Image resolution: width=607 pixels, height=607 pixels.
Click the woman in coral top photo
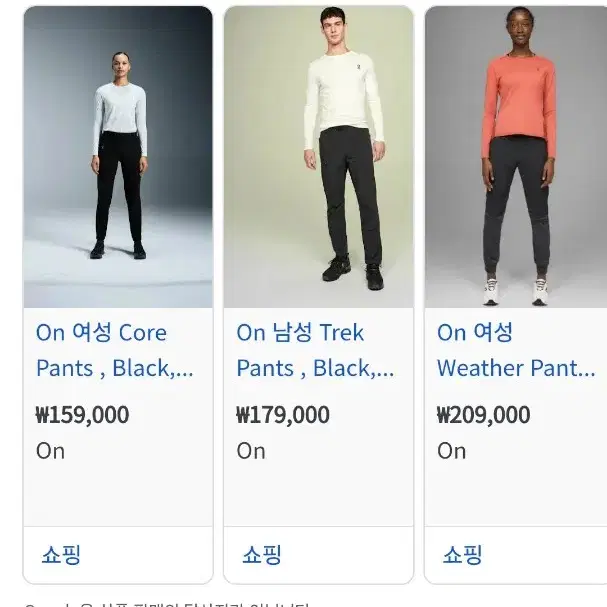pos(516,157)
